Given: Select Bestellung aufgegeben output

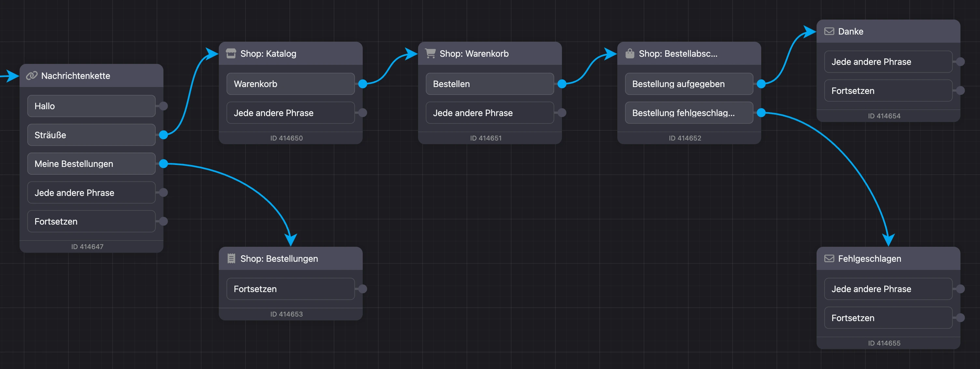Looking at the screenshot, I should [x=689, y=84].
